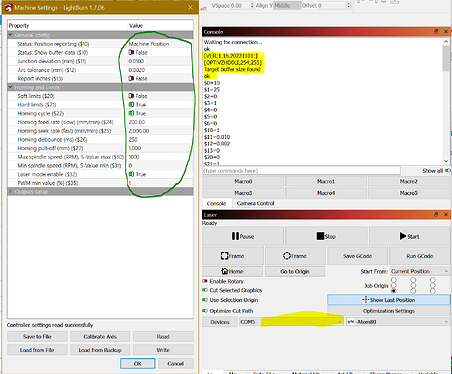This screenshot has width=452, height=374.
Task: Toggle Laser mode enable ($32) switch
Action: tap(131, 174)
